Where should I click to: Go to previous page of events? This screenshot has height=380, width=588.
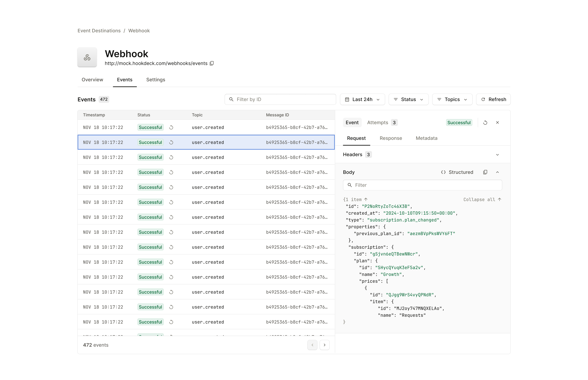point(312,345)
